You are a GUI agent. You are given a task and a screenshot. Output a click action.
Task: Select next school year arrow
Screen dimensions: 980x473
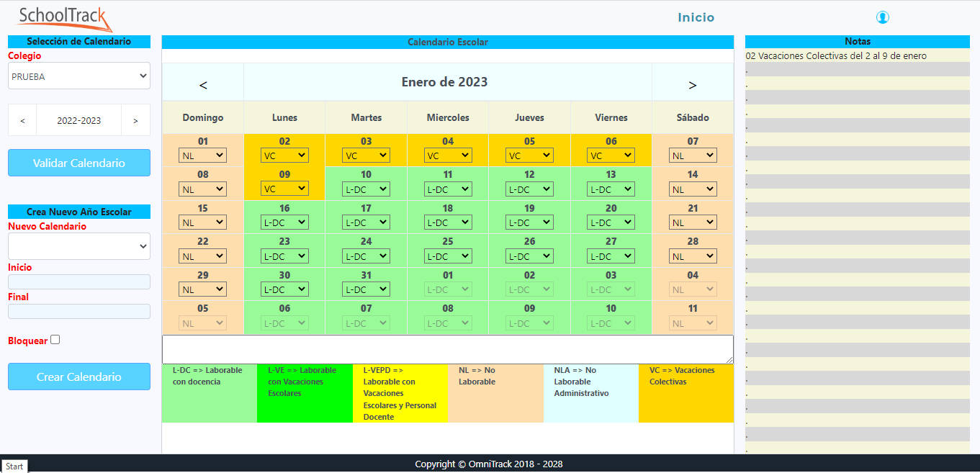135,120
